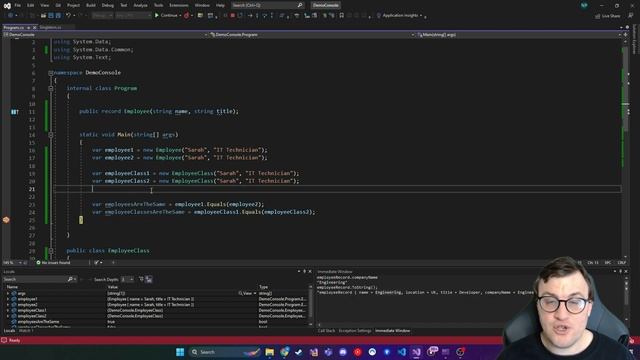The image size is (640, 360).
Task: Click the Live Share icon
Action: (598, 16)
